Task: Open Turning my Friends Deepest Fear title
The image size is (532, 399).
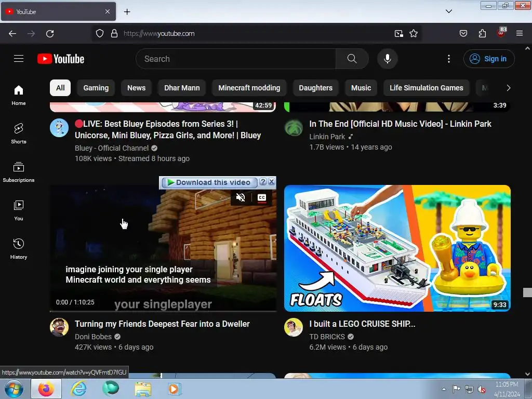Action: point(162,324)
